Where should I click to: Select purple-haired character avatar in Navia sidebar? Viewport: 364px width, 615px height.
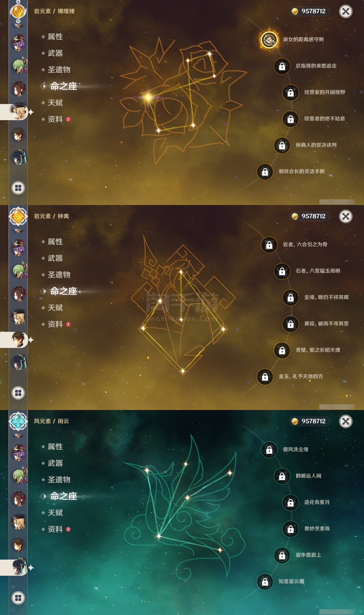click(18, 43)
